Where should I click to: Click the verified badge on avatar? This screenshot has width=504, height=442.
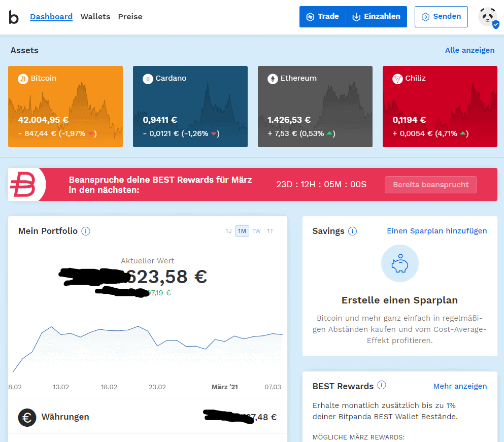click(x=496, y=24)
